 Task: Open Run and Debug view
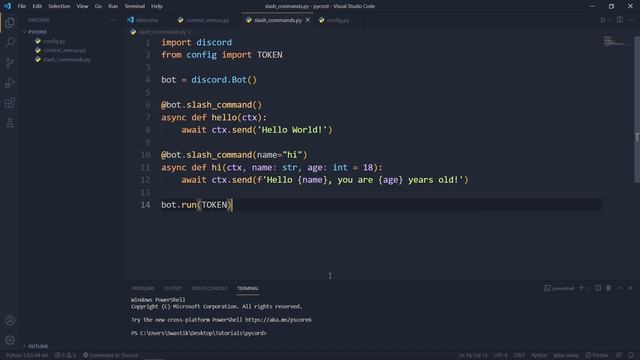click(10, 82)
